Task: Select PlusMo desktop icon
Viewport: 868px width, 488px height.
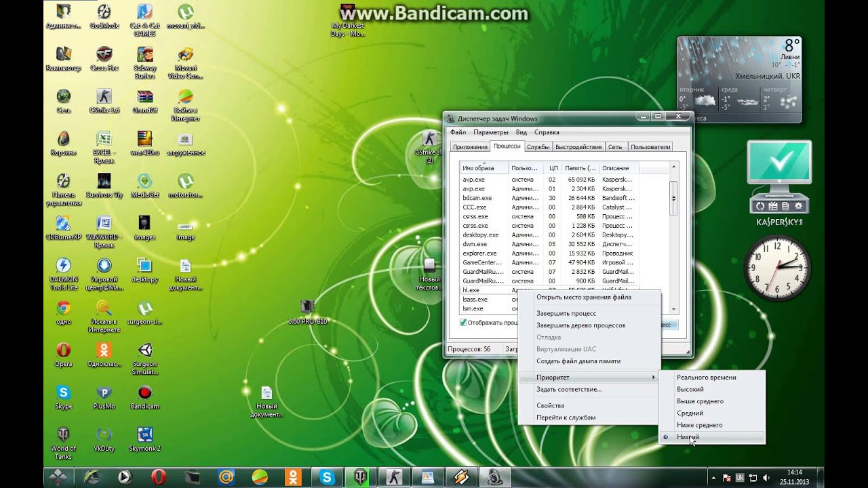Action: click(104, 396)
